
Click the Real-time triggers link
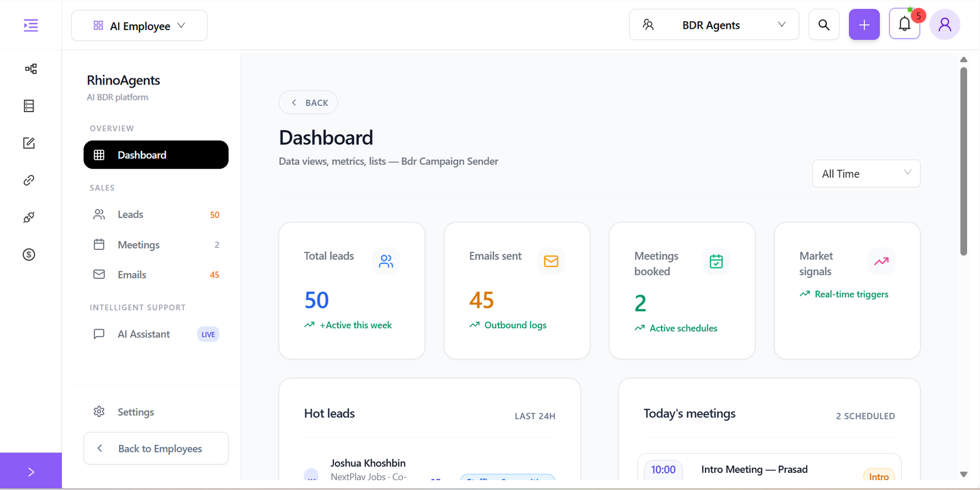click(843, 294)
